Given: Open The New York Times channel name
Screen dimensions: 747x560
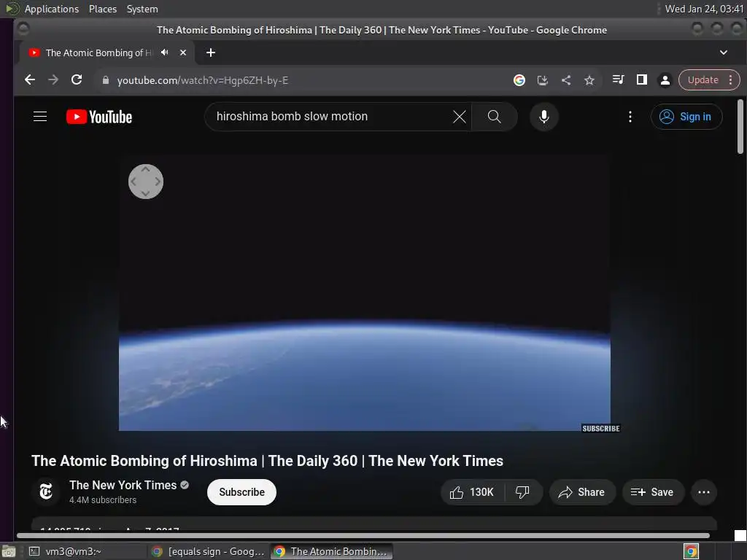Looking at the screenshot, I should coord(123,485).
